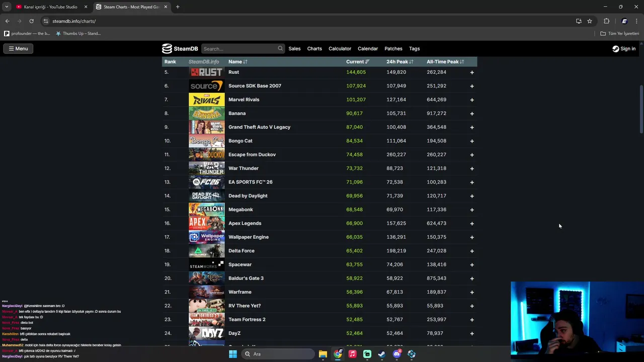This screenshot has width=644, height=362.
Task: Expand the Bongo Cat row
Action: pos(472,141)
